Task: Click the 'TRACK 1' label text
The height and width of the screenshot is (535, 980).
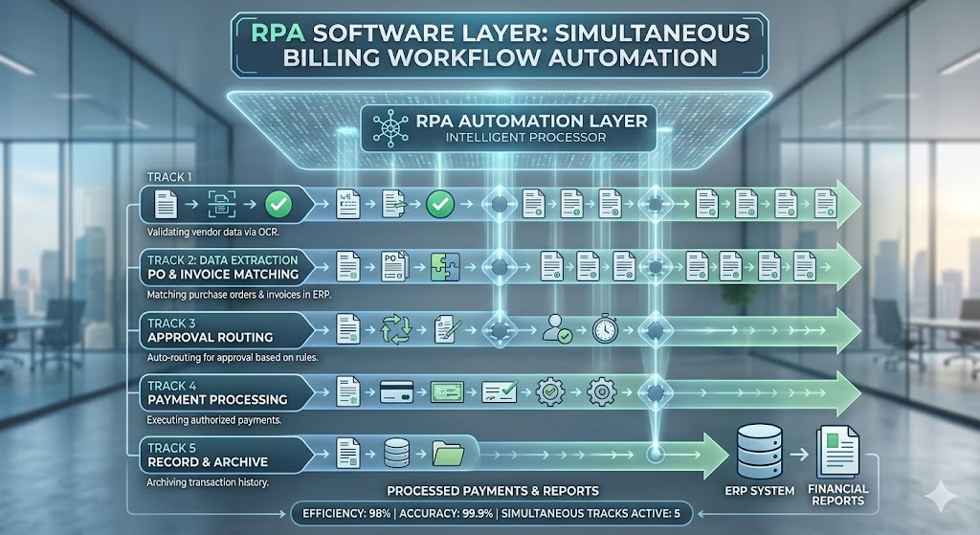Action: coord(169,177)
